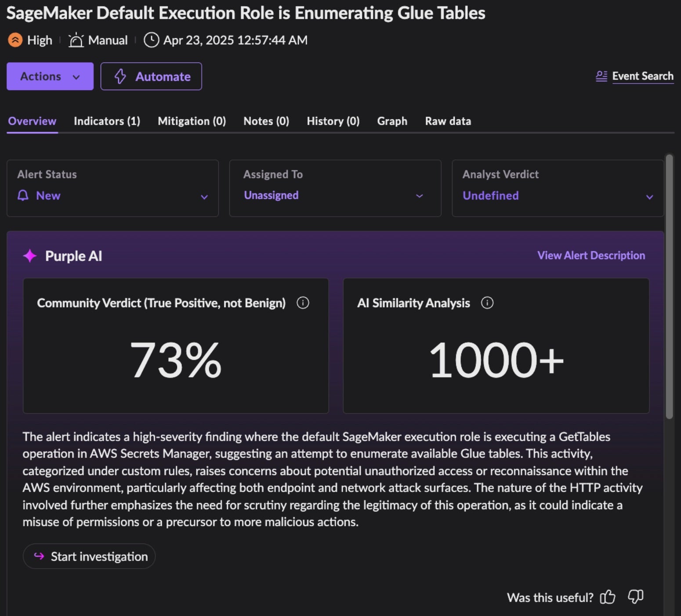
Task: Open the Assigned To dropdown
Action: point(420,196)
